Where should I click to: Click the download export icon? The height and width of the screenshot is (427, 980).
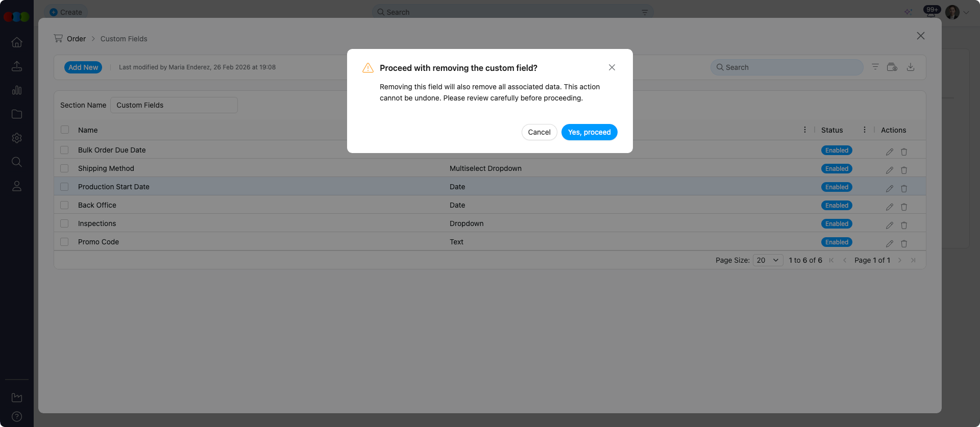pyautogui.click(x=911, y=67)
